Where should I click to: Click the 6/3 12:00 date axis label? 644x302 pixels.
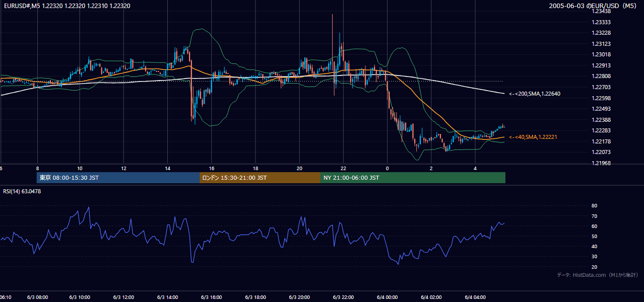coord(123,297)
